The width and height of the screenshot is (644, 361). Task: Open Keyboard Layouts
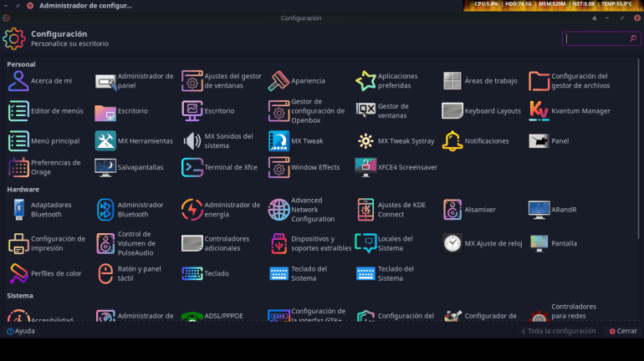(452, 110)
